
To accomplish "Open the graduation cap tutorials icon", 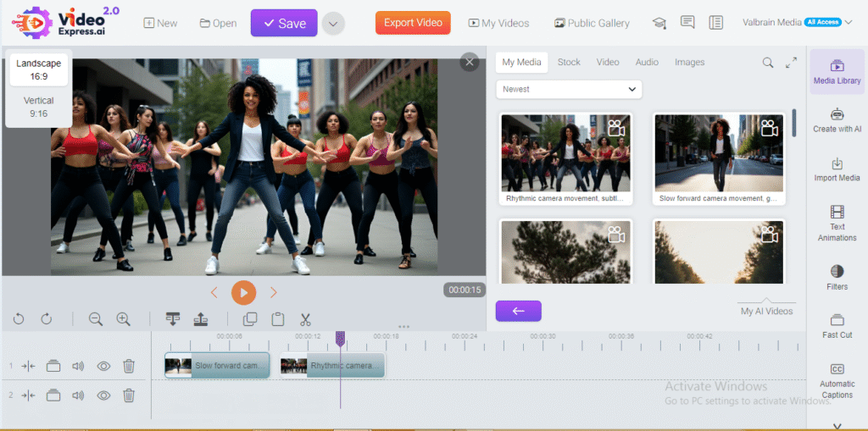I will click(659, 23).
